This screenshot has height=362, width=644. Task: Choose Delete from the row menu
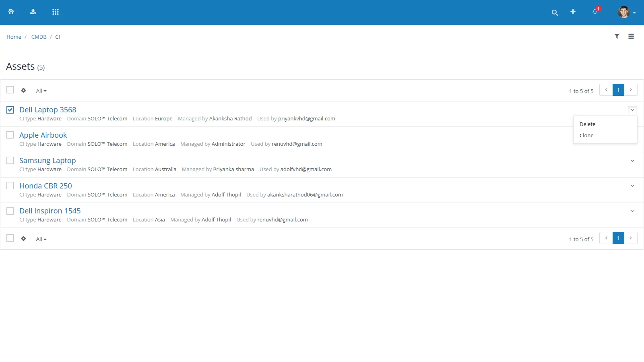(587, 124)
